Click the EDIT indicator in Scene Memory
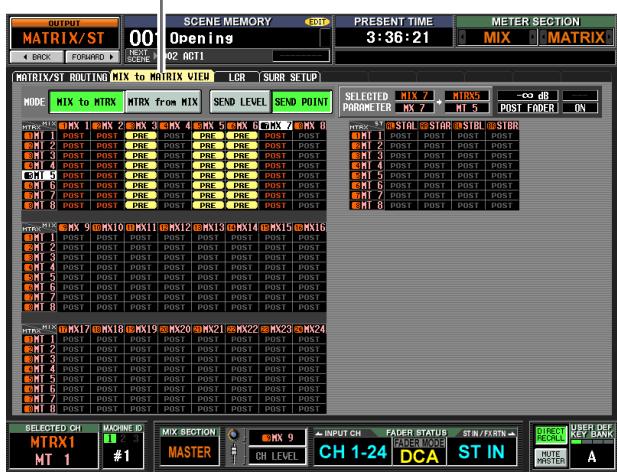The image size is (617, 473). [x=317, y=22]
